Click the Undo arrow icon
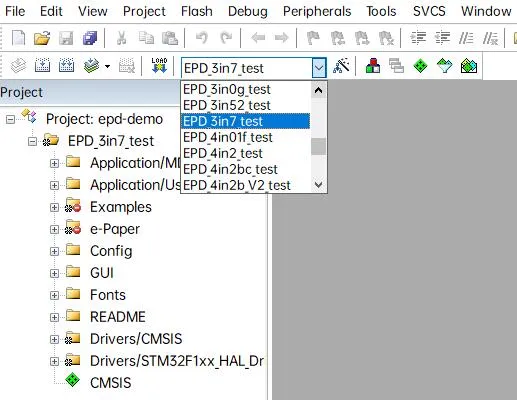This screenshot has height=400, width=517. [202, 38]
